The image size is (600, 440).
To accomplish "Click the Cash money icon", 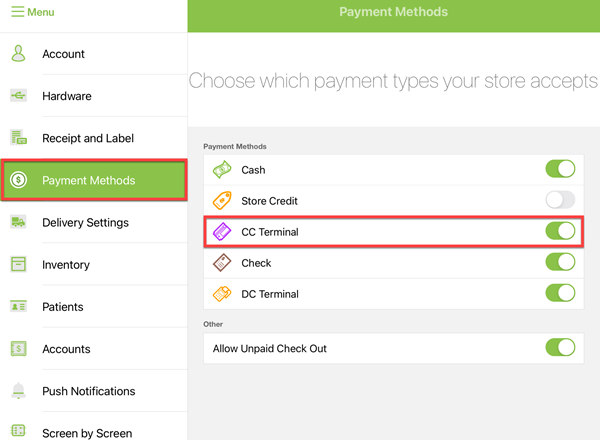I will tap(222, 170).
